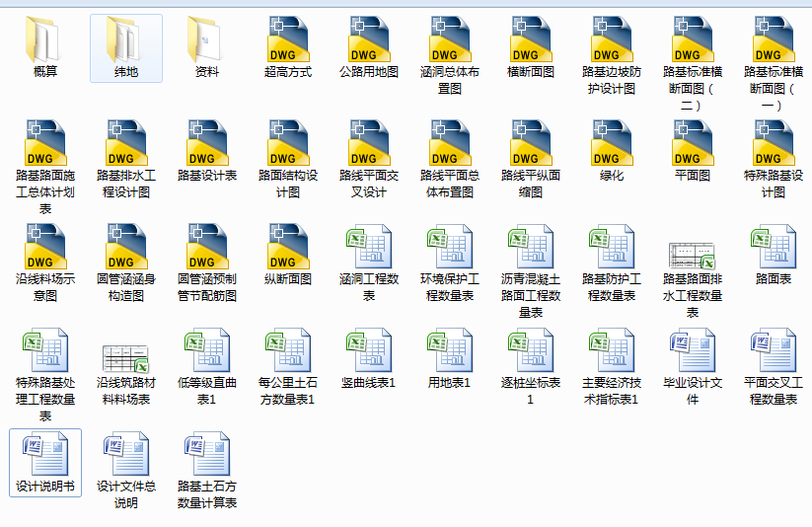
Task: Select the 特殊路基设计图 DWG icon
Action: (774, 143)
